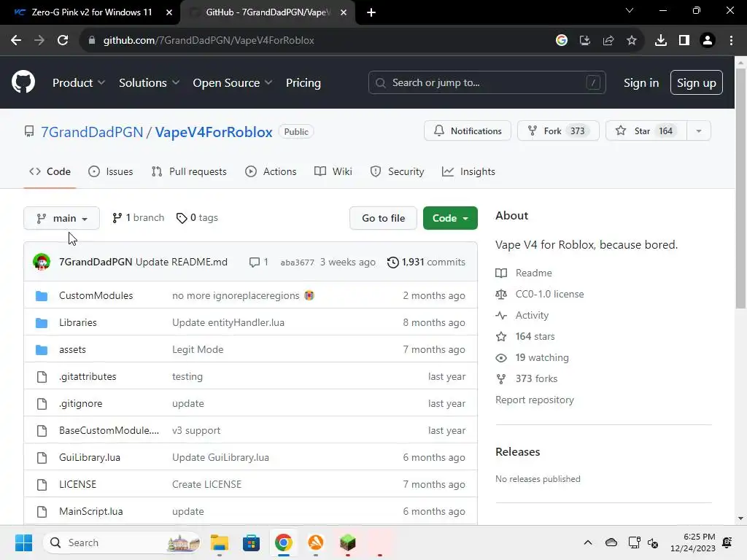Switch to the Code tab
This screenshot has height=560, width=747.
(x=50, y=171)
